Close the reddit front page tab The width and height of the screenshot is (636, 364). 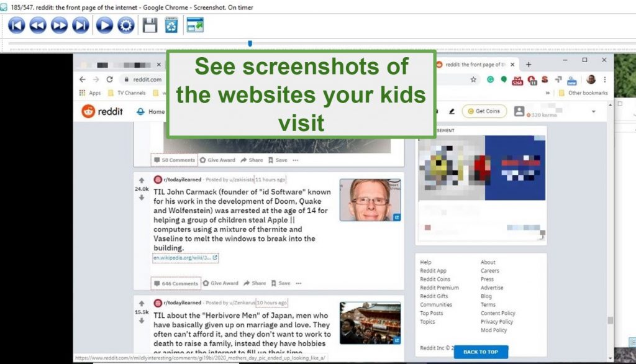512,65
